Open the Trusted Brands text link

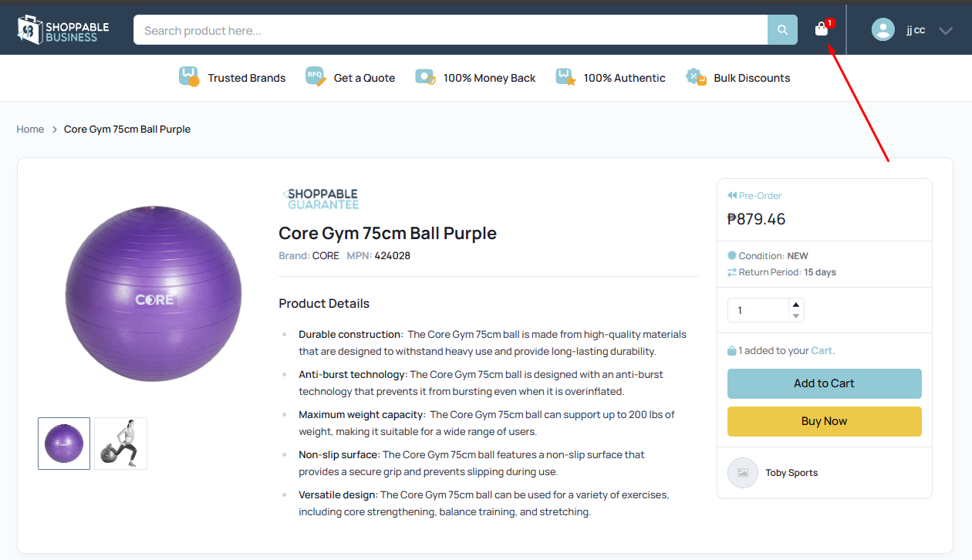pos(247,78)
